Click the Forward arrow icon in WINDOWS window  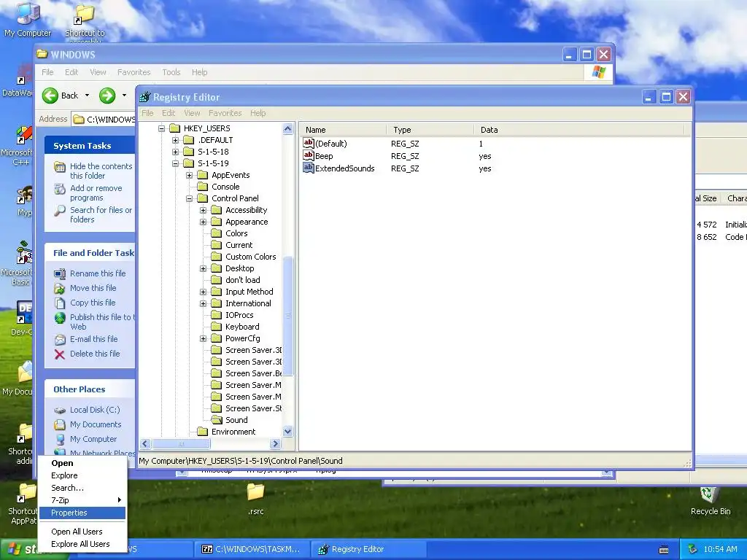coord(107,96)
